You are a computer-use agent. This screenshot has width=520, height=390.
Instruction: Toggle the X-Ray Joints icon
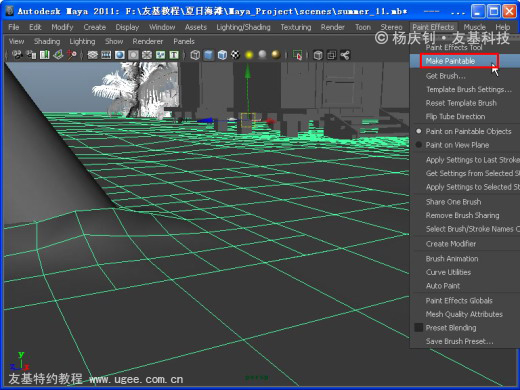(x=345, y=55)
